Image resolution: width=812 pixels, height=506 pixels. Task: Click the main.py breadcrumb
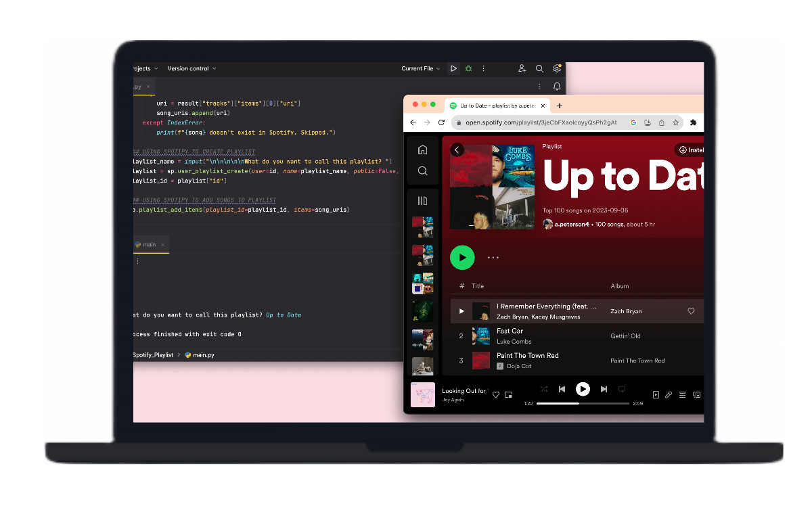tap(200, 354)
